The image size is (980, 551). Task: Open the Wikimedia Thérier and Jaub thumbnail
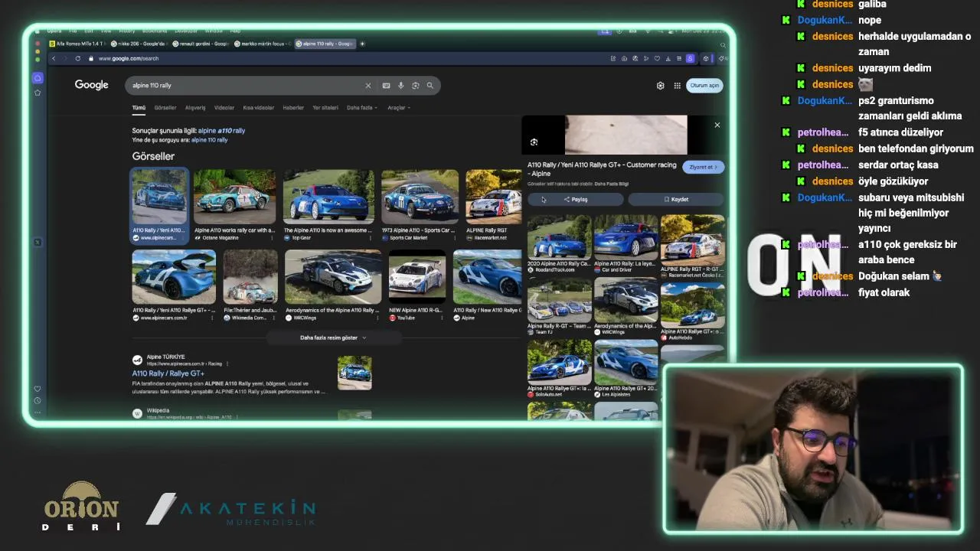[250, 277]
